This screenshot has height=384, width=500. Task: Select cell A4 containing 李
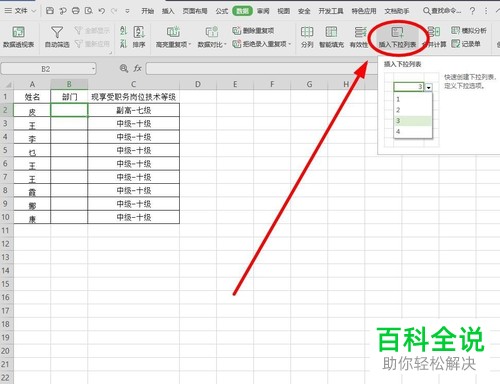[32, 137]
